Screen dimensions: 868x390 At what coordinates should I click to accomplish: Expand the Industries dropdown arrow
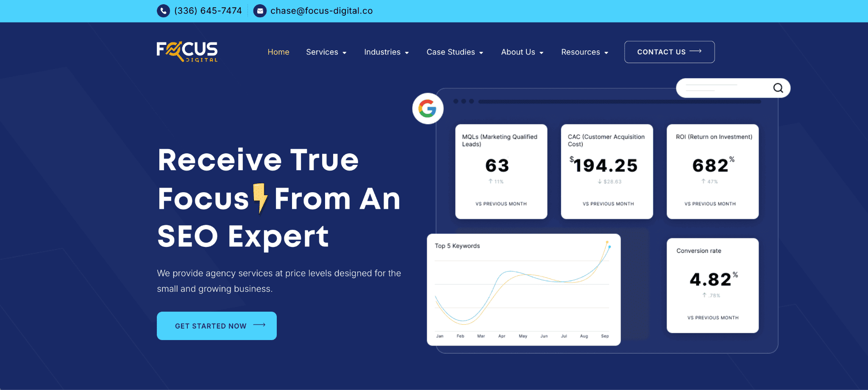[407, 53]
